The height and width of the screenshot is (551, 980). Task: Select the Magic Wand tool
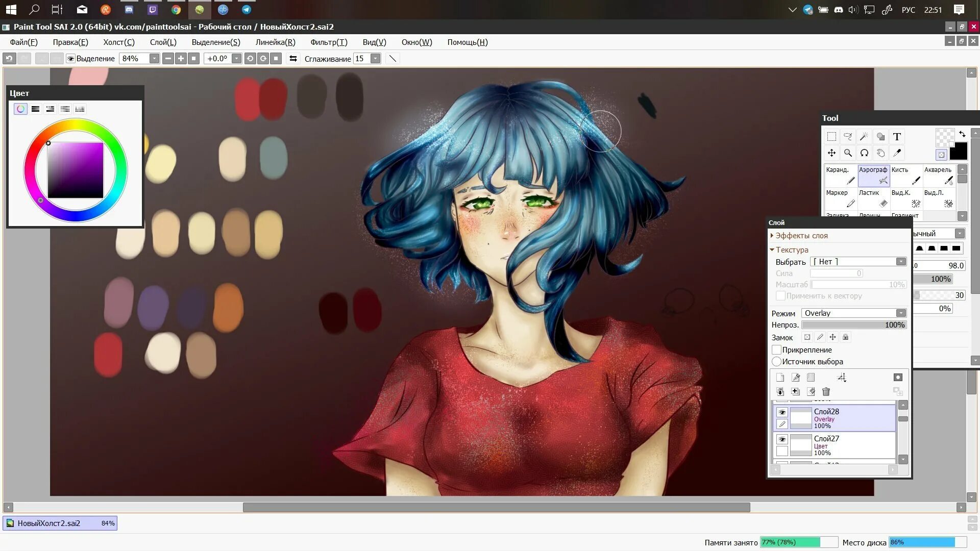pos(864,137)
